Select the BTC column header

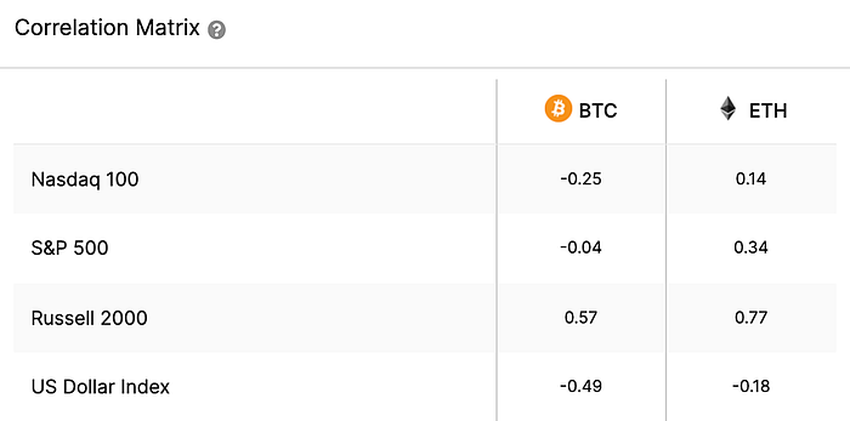581,111
